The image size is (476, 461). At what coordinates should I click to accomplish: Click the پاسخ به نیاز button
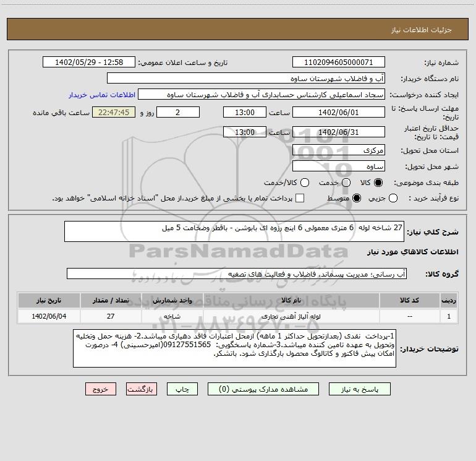tap(359, 389)
